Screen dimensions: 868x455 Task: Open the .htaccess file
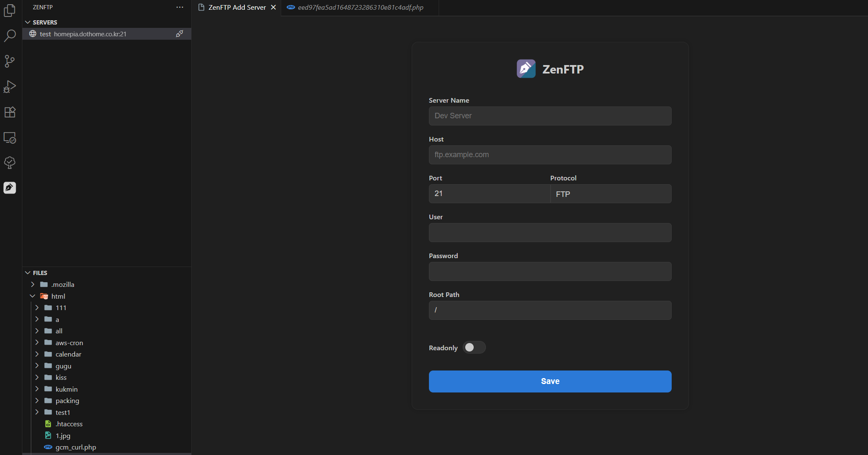coord(107,424)
